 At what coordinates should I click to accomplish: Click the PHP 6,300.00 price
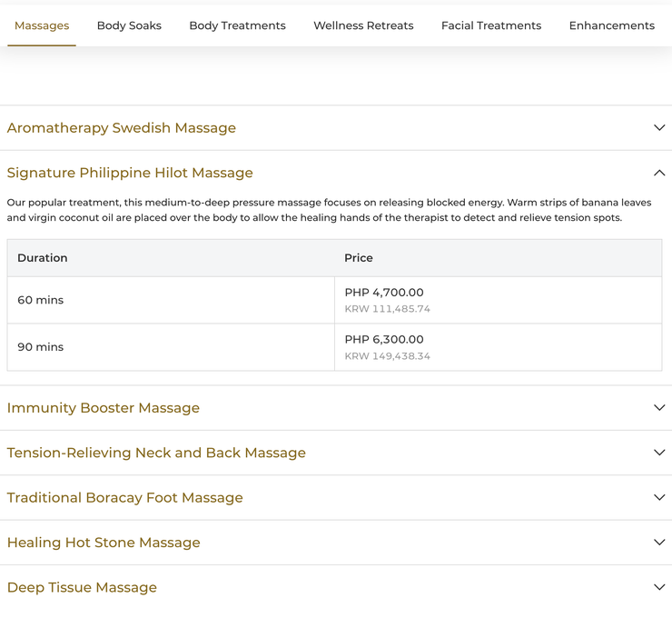(384, 339)
